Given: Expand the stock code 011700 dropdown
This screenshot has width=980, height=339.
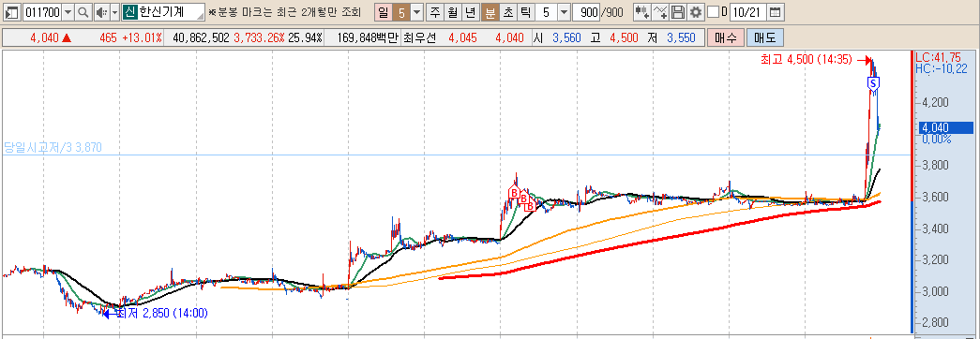Looking at the screenshot, I should pyautogui.click(x=68, y=12).
